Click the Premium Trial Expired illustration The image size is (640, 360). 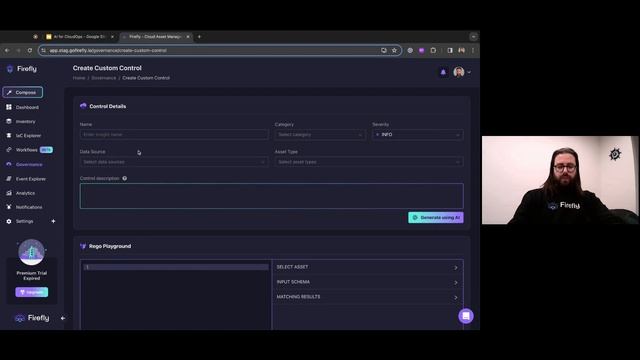pos(31,252)
